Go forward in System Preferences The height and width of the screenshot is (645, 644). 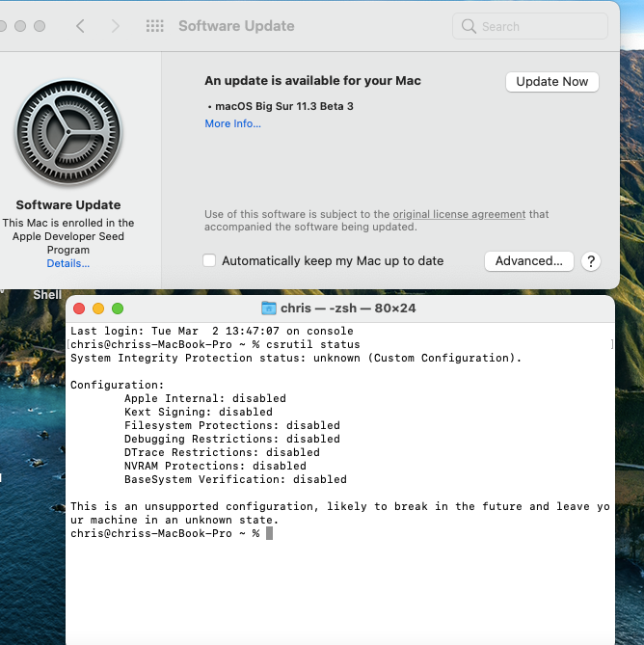(x=116, y=26)
